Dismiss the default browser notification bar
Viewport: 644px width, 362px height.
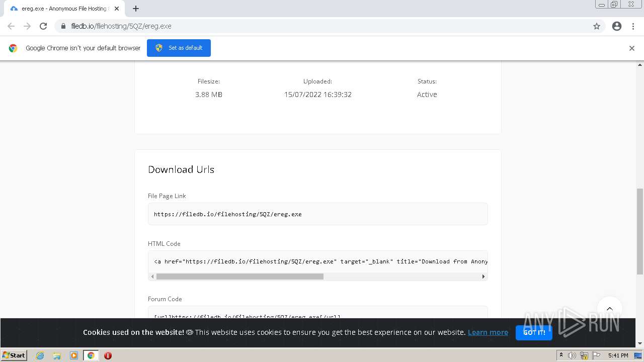pyautogui.click(x=632, y=48)
